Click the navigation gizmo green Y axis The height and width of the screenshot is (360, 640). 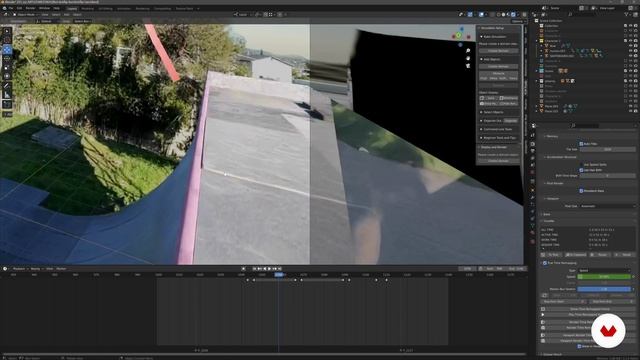click(458, 36)
